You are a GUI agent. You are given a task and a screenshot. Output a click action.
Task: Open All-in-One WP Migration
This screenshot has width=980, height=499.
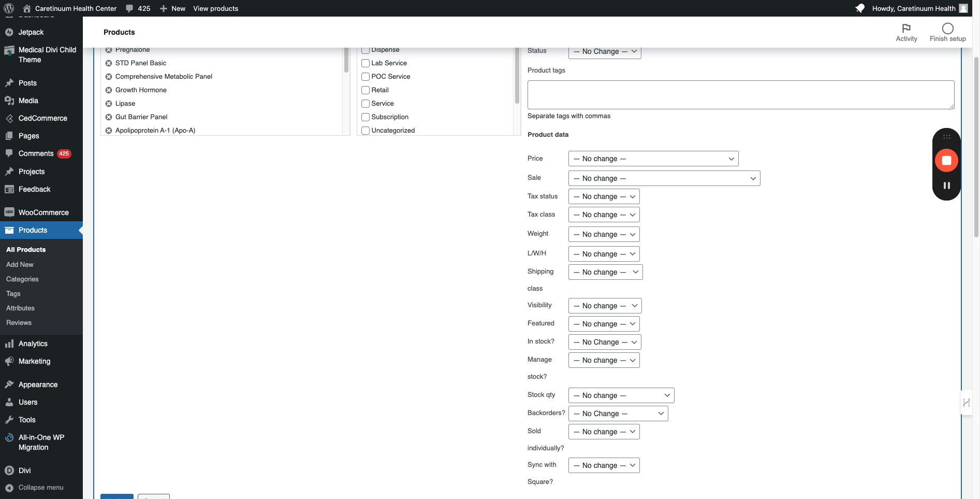click(x=41, y=442)
